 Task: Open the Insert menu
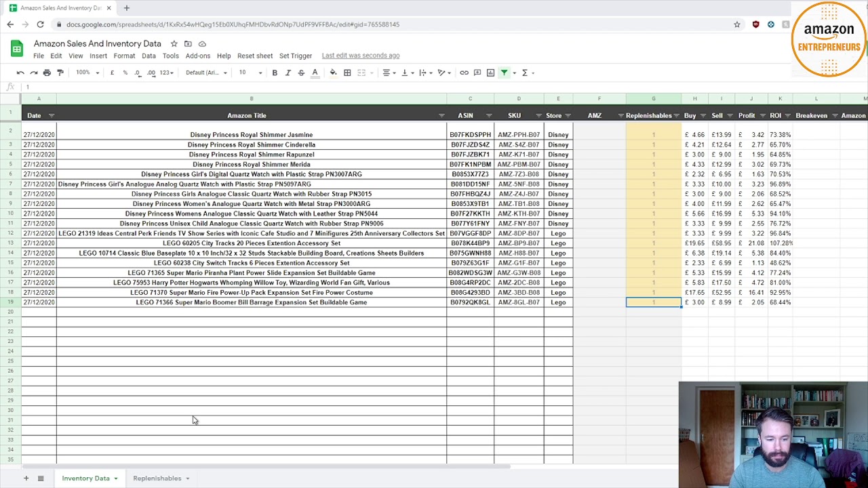[98, 56]
